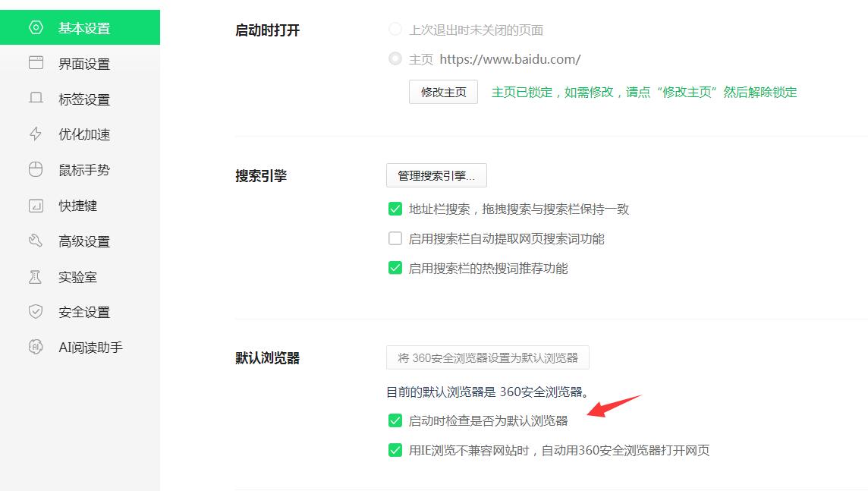The image size is (868, 491).
Task: Click 目前的默认浏览器是 360安全浏览器 text
Action: [487, 392]
